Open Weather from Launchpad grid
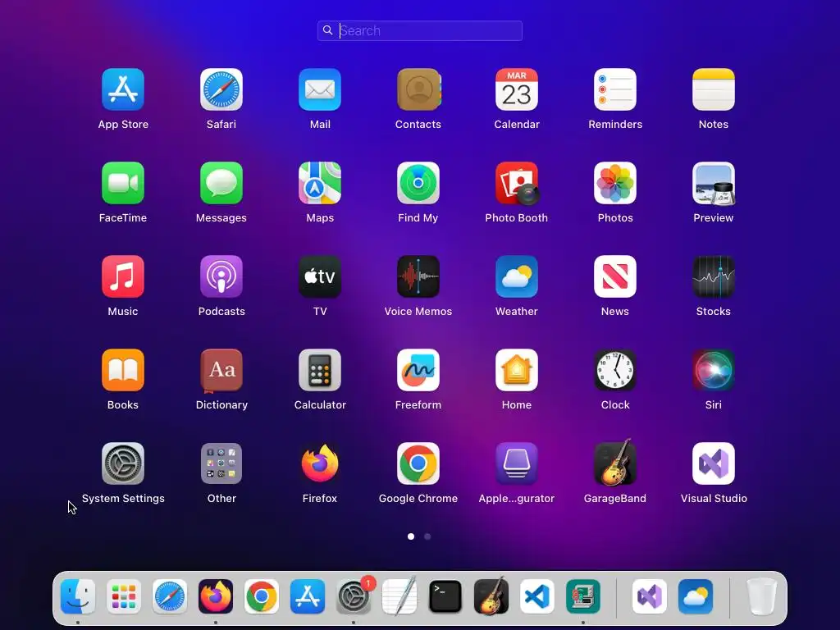 (517, 276)
